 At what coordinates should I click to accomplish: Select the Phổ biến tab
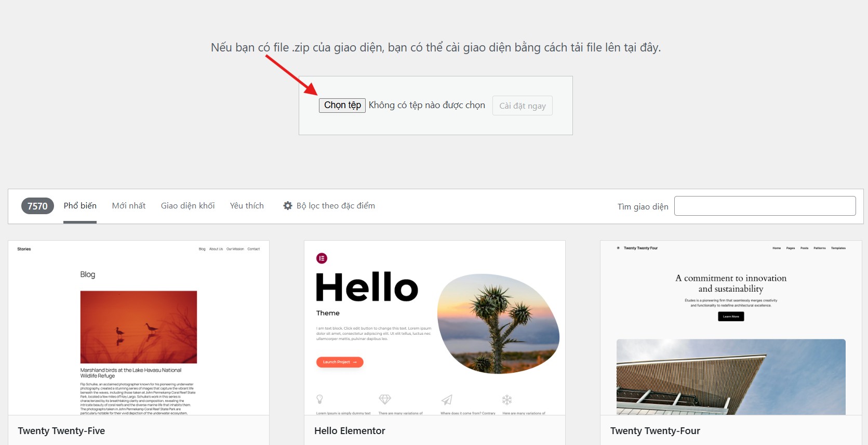[80, 206]
